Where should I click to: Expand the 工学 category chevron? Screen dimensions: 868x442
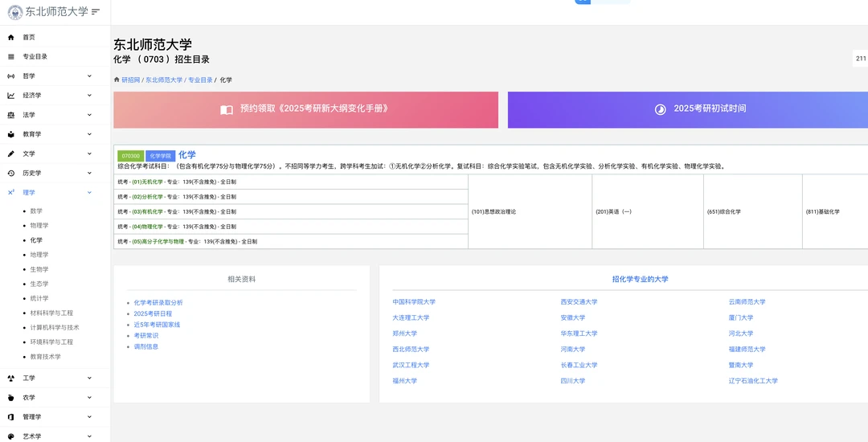90,379
